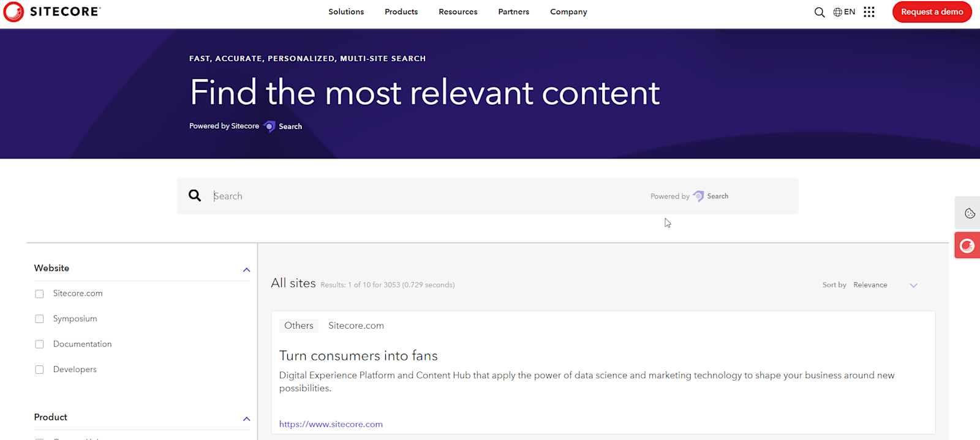Open the red Sitecore chat side button
The image size is (980, 440).
[968, 245]
